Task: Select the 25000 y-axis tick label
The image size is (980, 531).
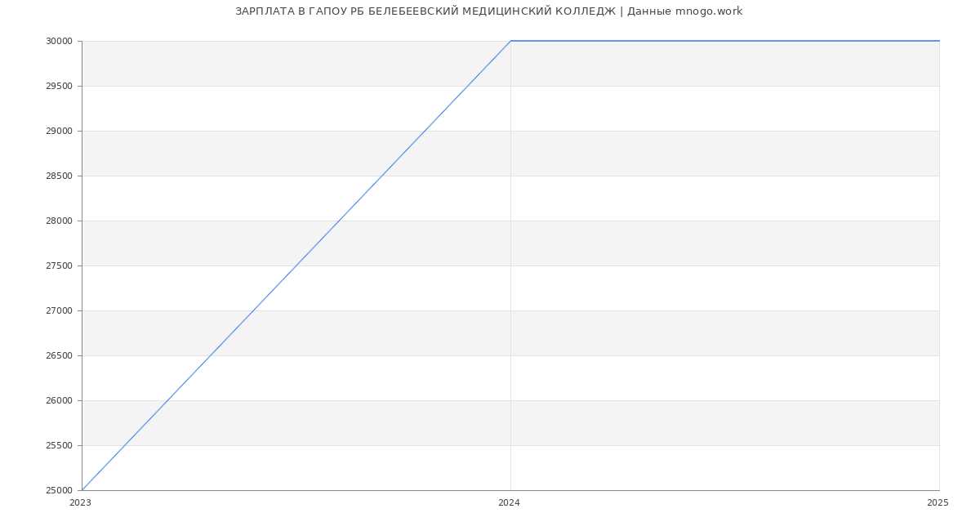Action: click(59, 491)
